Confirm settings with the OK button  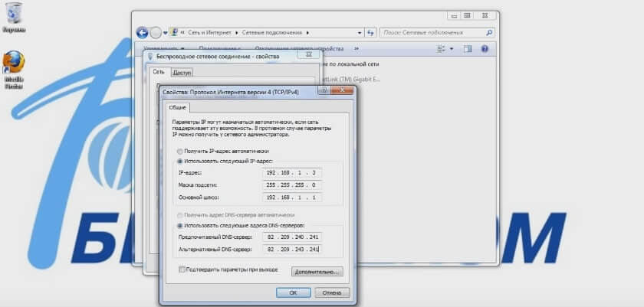pos(293,292)
